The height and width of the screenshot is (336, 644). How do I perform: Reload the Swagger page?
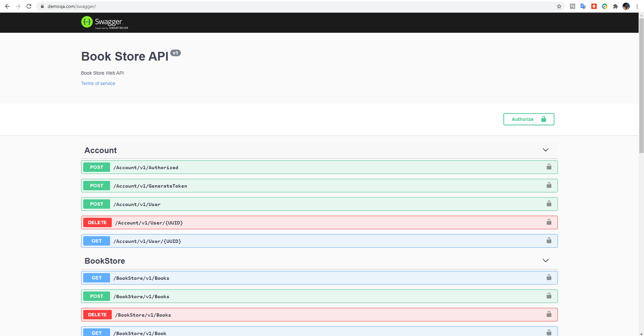[29, 6]
